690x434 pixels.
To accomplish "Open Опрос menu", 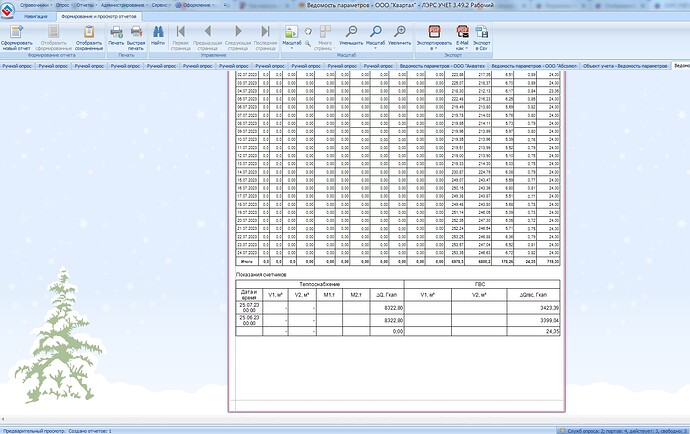I will [x=64, y=5].
